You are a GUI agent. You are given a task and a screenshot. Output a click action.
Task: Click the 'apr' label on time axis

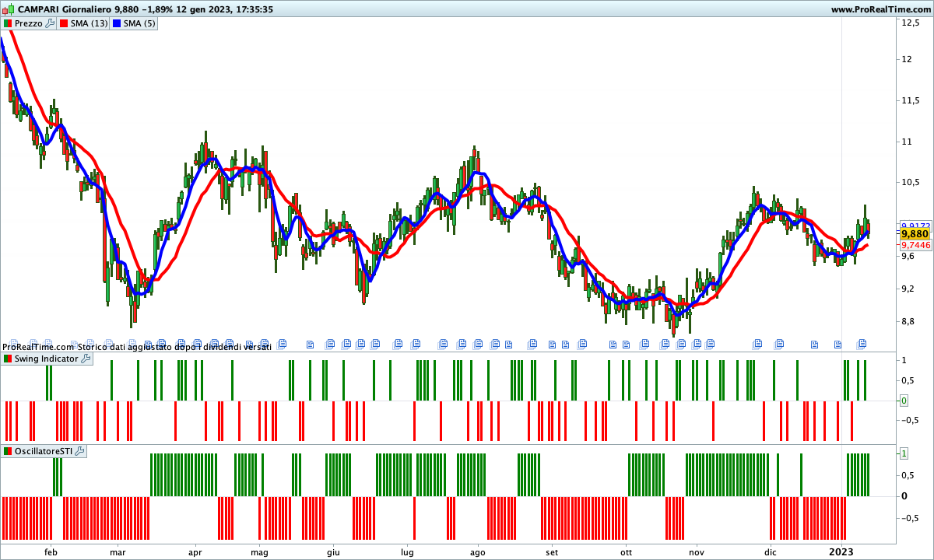[195, 552]
